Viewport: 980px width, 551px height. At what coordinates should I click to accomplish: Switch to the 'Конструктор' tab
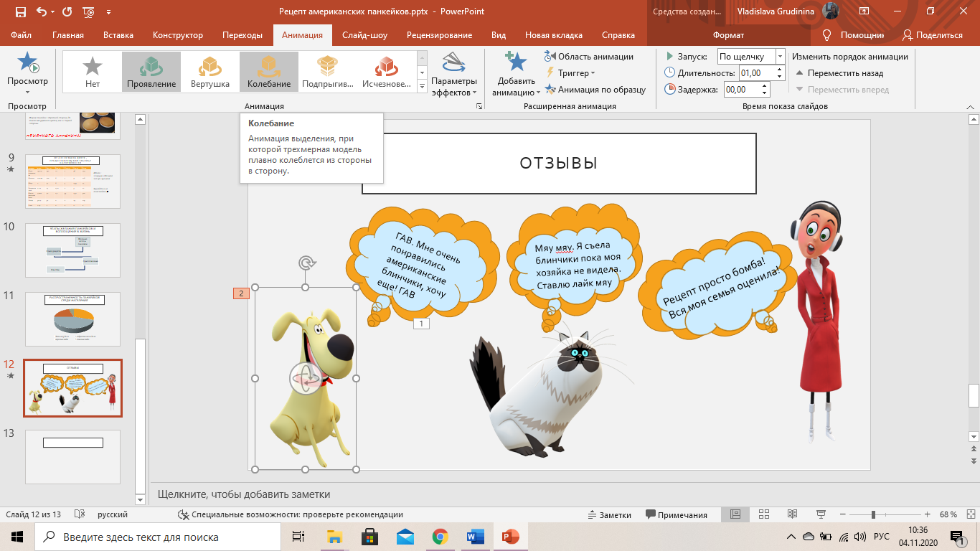tap(178, 35)
